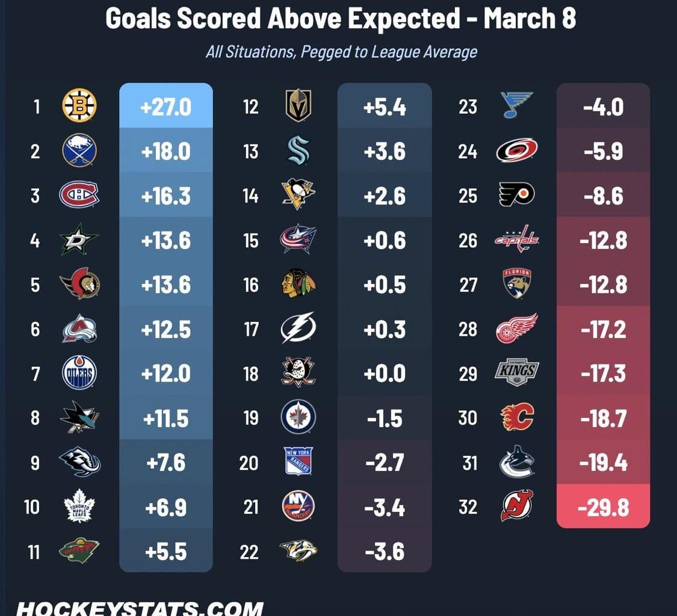
Task: Select the Buffalo Sabres logo
Action: pos(79,150)
